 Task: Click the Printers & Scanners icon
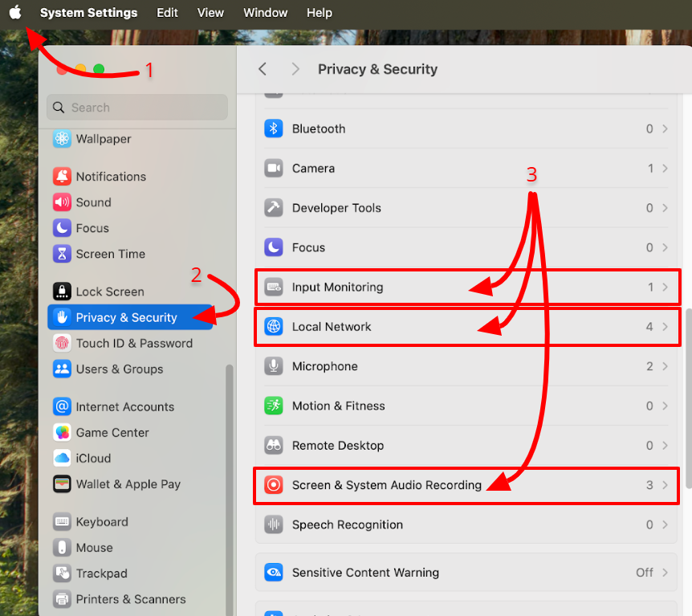coord(62,599)
